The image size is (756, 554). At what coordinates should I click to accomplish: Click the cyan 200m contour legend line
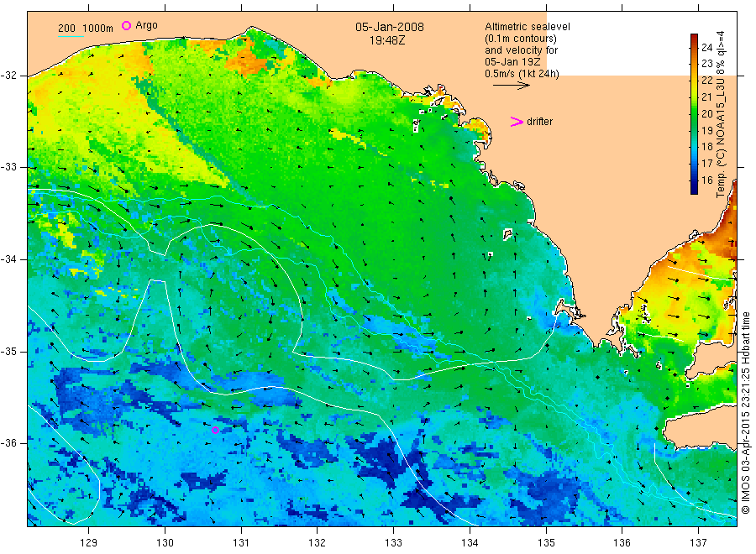pyautogui.click(x=71, y=36)
